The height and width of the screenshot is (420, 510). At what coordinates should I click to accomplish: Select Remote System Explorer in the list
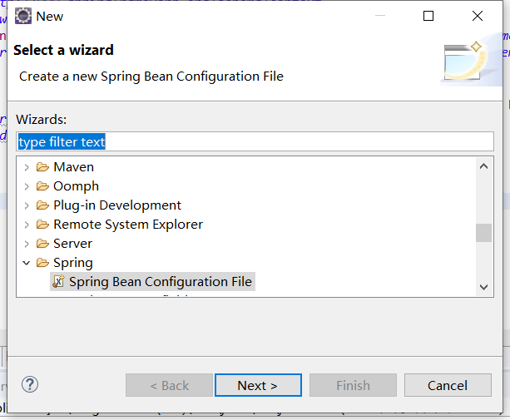pyautogui.click(x=128, y=225)
